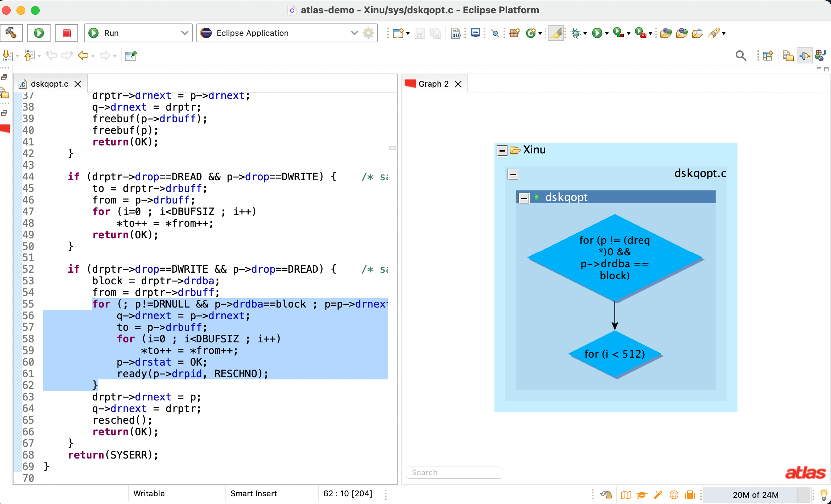Click the green Run toolbar icon
The height and width of the screenshot is (504, 831).
[597, 33]
